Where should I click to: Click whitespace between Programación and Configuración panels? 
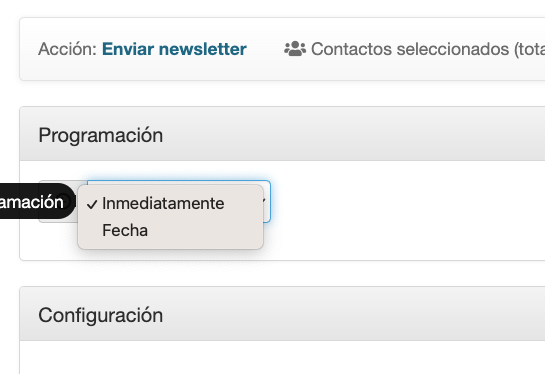click(278, 273)
